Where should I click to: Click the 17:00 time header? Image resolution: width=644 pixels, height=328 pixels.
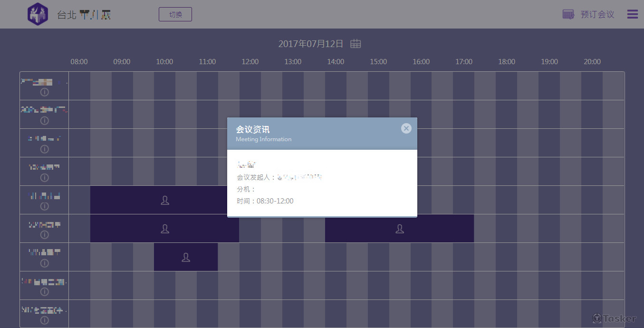tap(464, 62)
